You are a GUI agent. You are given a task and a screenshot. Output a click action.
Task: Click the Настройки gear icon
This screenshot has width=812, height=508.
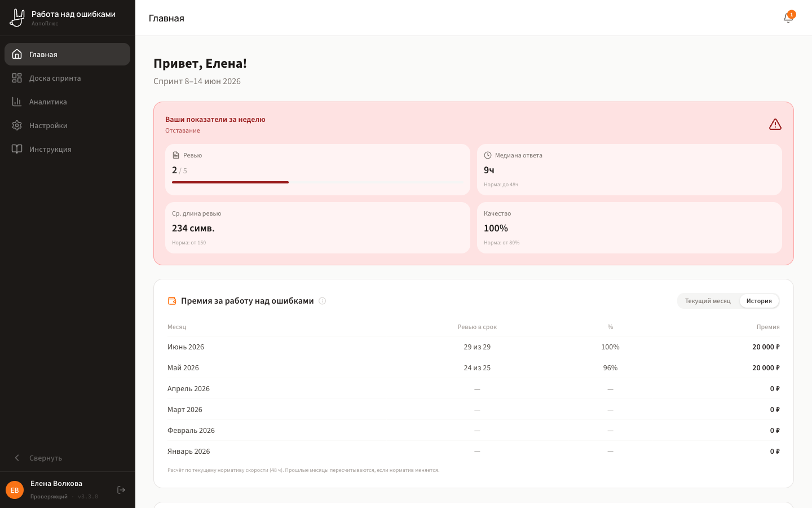pos(17,125)
